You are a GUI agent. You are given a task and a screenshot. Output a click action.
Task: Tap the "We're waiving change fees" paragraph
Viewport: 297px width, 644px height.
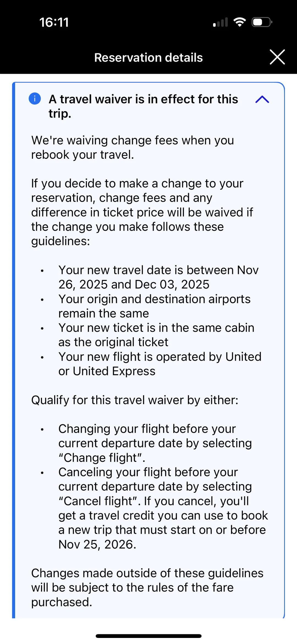pyautogui.click(x=133, y=147)
